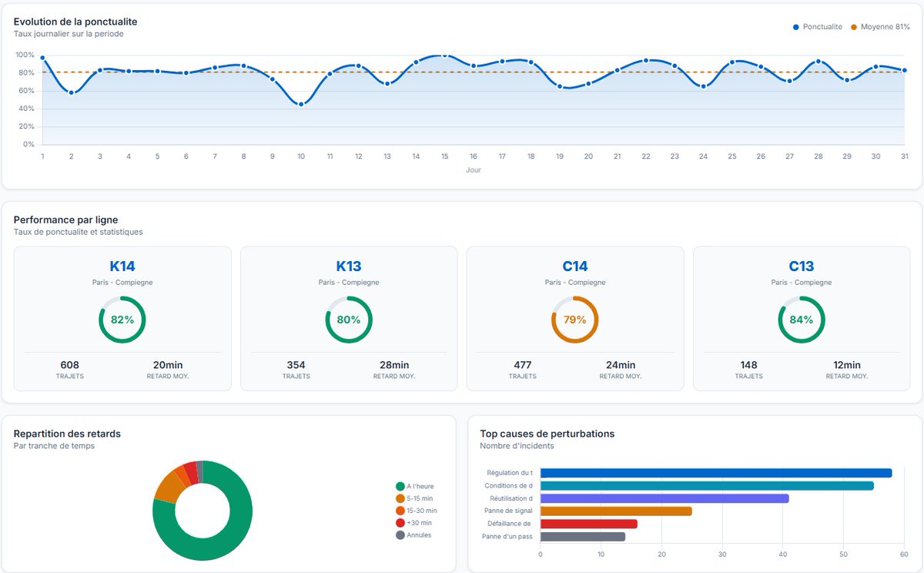Viewport: 924px width, 573px height.
Task: Open the C13 line card title
Action: click(x=802, y=266)
